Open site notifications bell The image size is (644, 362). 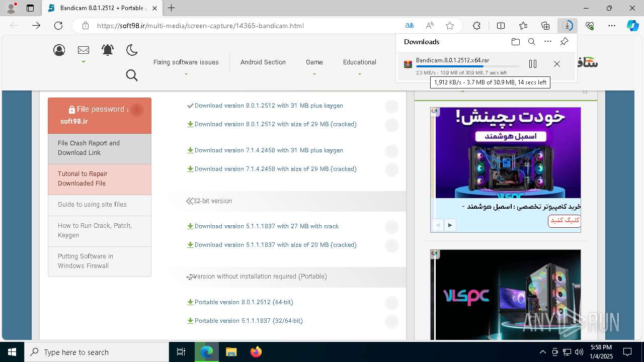point(108,50)
